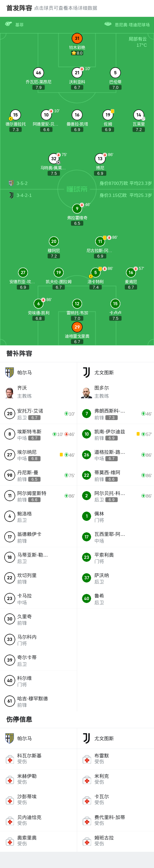Tap goalkeeper 铃木彩艳 number 31 circle
The image size is (154, 868).
click(x=77, y=38)
